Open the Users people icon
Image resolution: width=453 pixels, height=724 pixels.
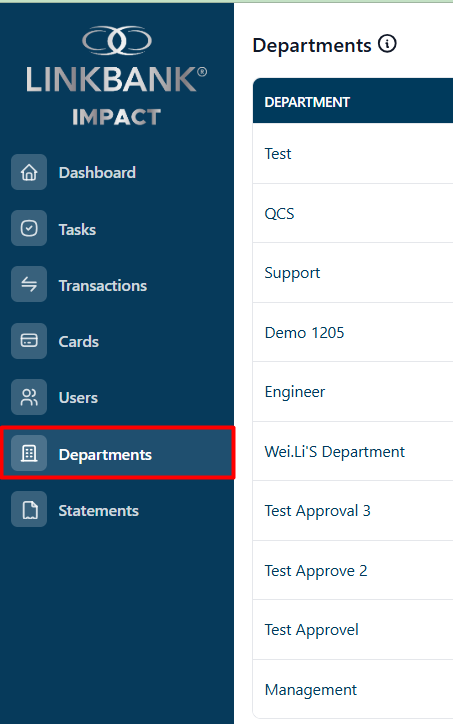point(29,397)
